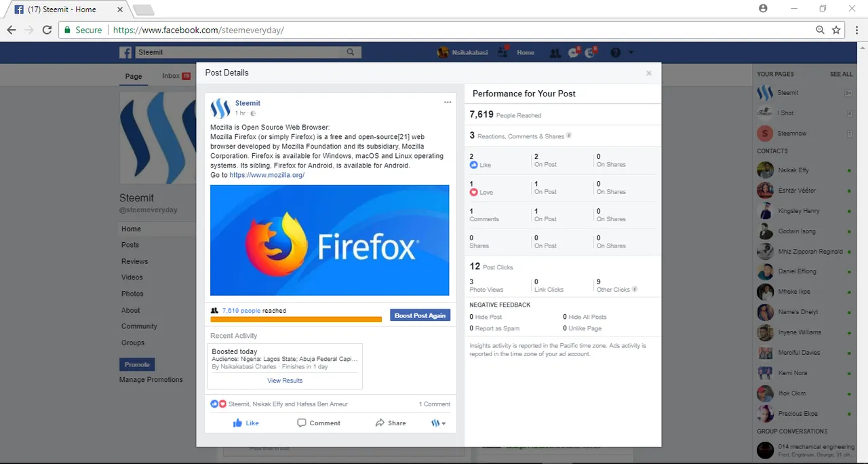Switch to the Inbox tab
The width and height of the screenshot is (868, 464).
176,76
